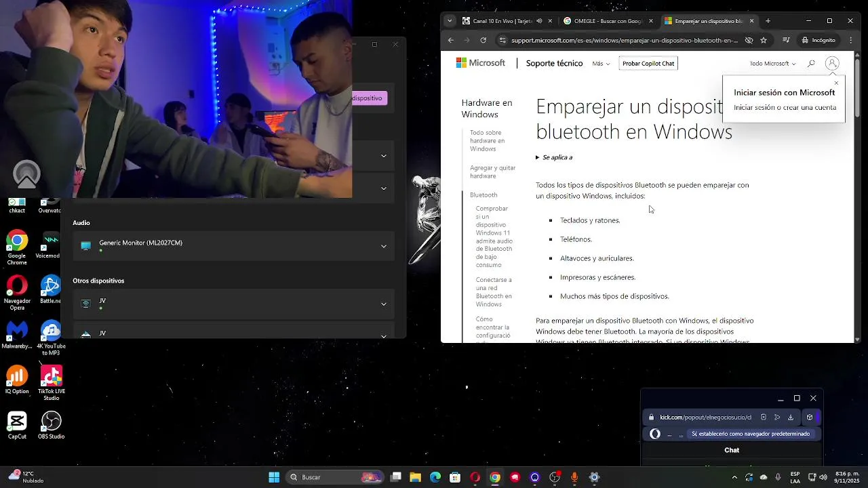
Task: Open Comprobar si un dispositivo Windows 11 link
Action: 494,237
